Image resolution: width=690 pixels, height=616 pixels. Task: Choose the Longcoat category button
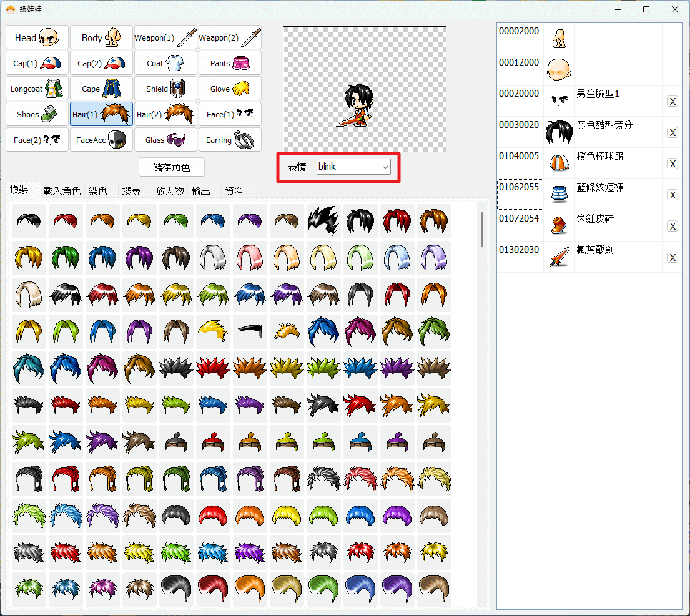click(37, 89)
